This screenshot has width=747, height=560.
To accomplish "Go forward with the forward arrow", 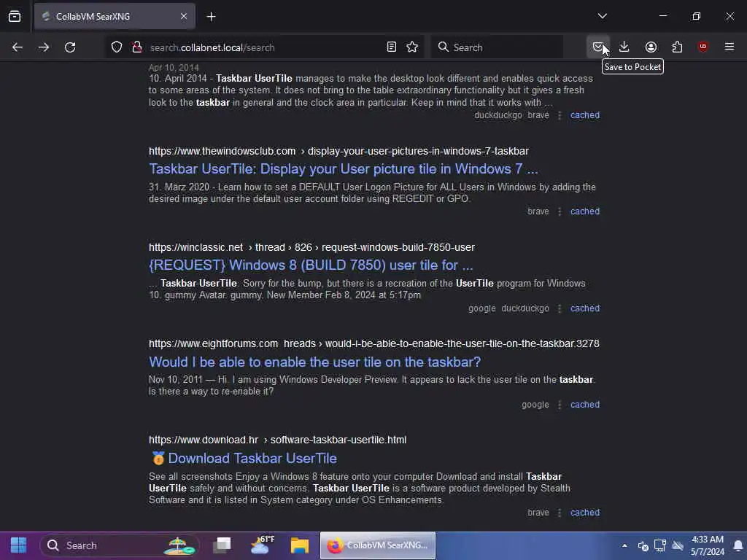I will [x=44, y=47].
